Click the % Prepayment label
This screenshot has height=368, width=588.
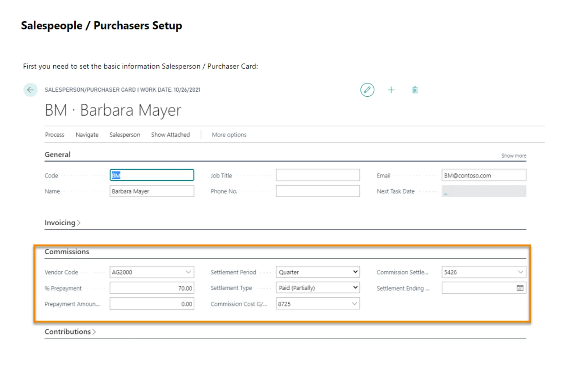tap(63, 289)
